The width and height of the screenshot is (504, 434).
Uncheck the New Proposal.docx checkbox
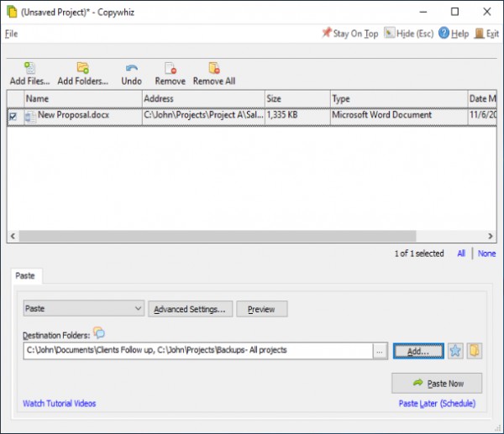pyautogui.click(x=13, y=117)
